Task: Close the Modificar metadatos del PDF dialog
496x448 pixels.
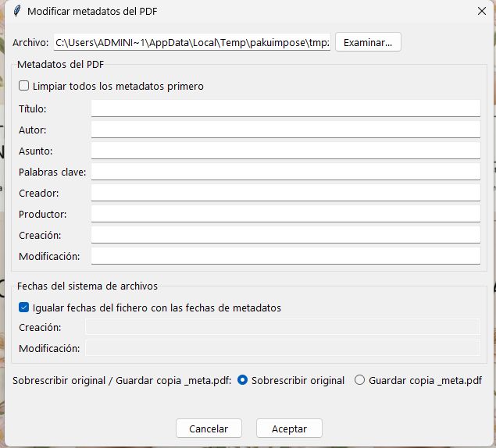Action: [481, 11]
